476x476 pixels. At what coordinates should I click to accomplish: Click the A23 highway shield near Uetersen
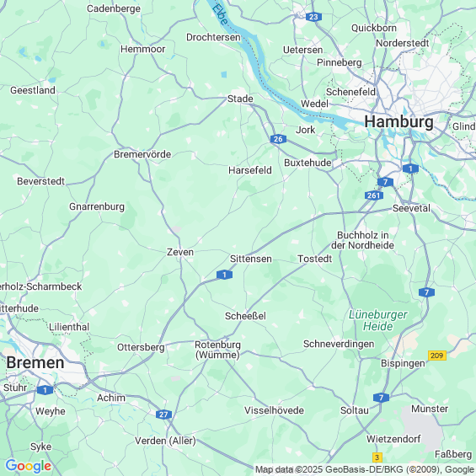(x=313, y=17)
